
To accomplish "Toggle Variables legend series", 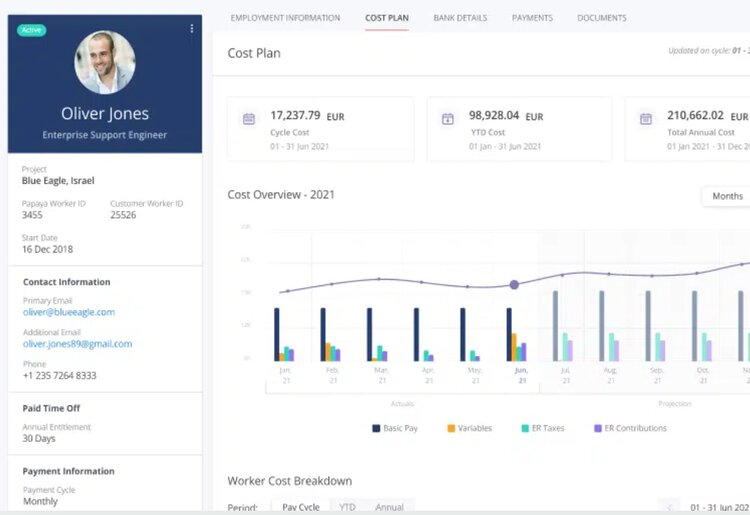I will pos(469,428).
